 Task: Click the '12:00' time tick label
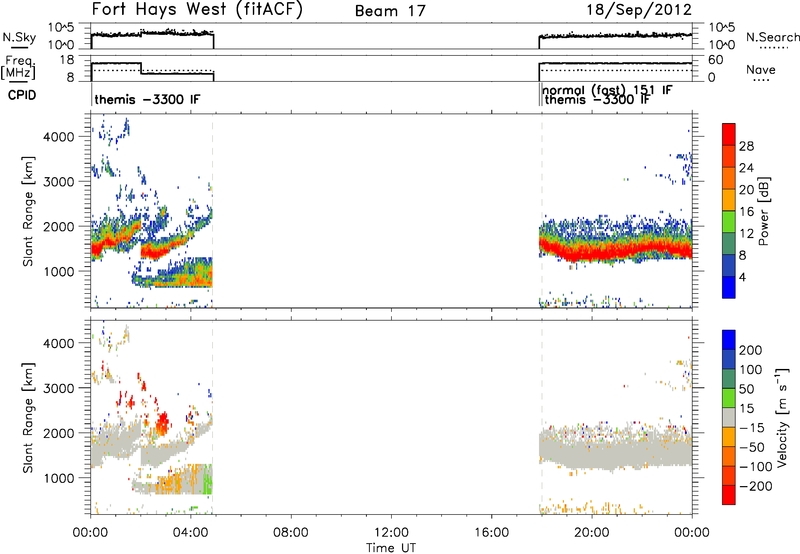[391, 533]
